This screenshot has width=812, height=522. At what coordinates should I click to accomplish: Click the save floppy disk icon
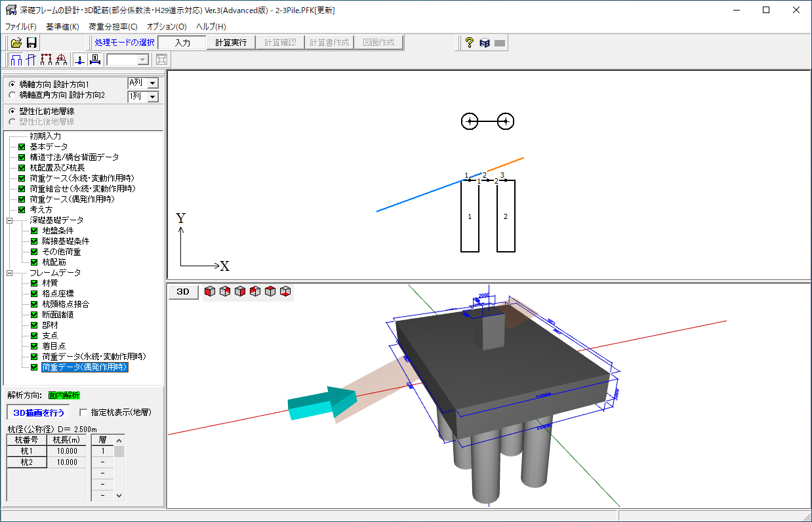31,43
